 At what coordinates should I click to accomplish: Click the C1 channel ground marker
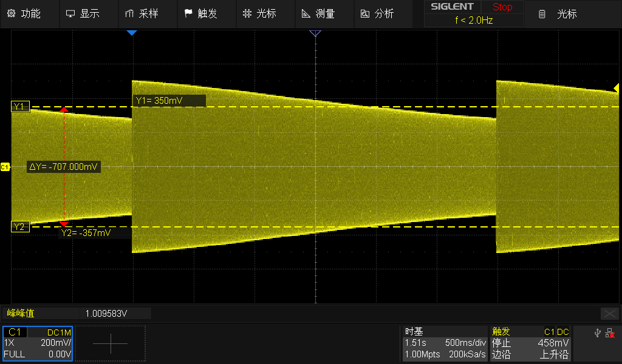[5, 167]
